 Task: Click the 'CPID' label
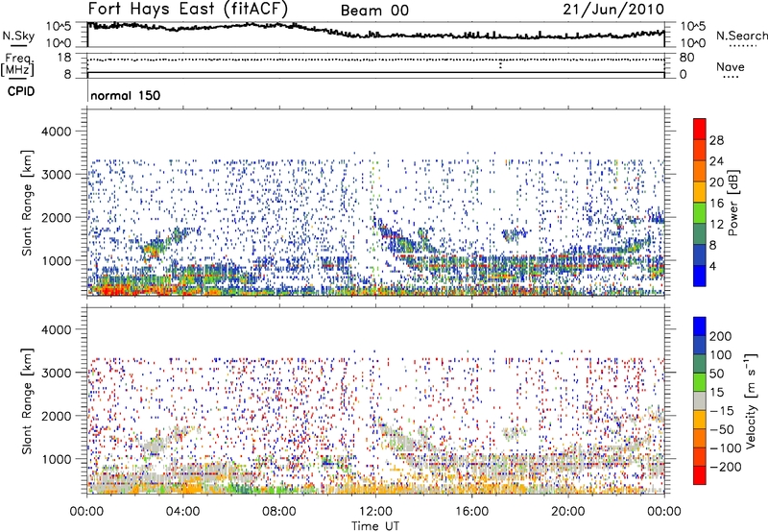[x=21, y=91]
